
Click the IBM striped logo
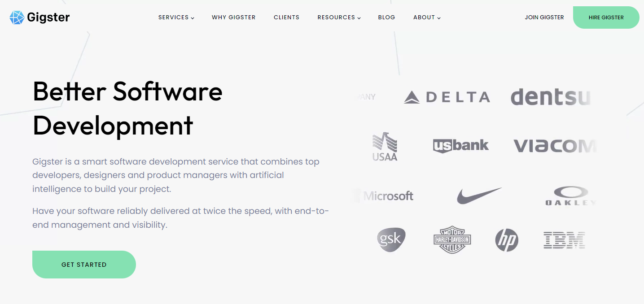564,240
